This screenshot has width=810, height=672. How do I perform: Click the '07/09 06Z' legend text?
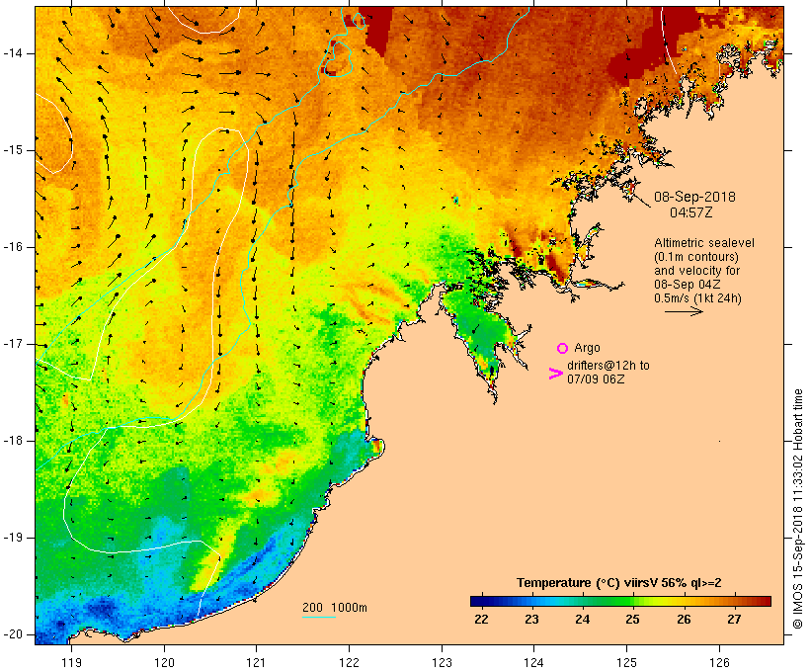point(596,378)
